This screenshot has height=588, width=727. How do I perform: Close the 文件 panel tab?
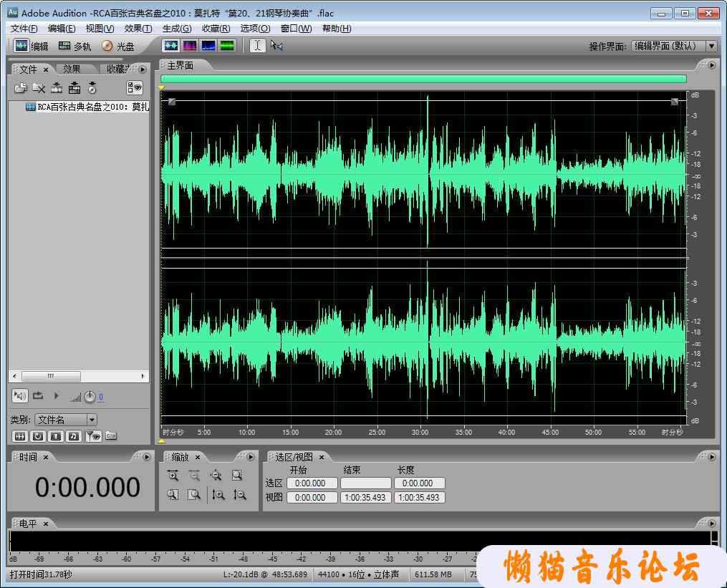point(46,69)
